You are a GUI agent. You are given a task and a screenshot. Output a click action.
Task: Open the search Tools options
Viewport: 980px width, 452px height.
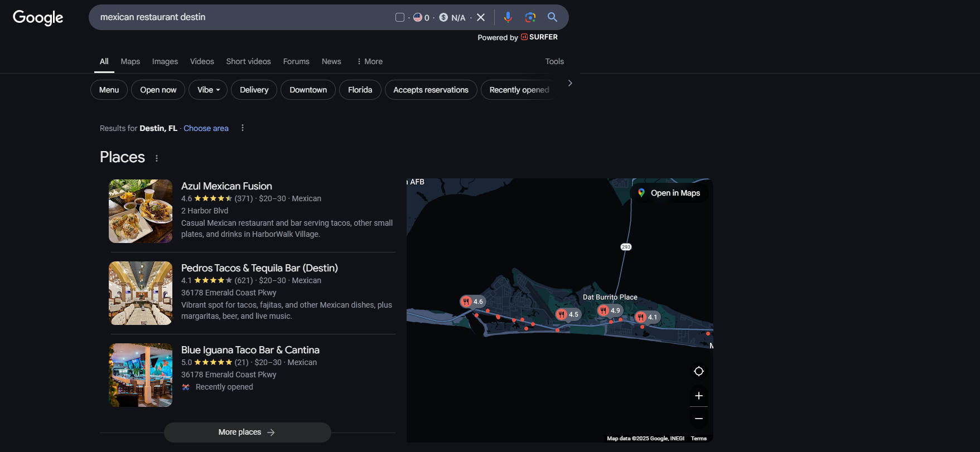click(x=554, y=61)
